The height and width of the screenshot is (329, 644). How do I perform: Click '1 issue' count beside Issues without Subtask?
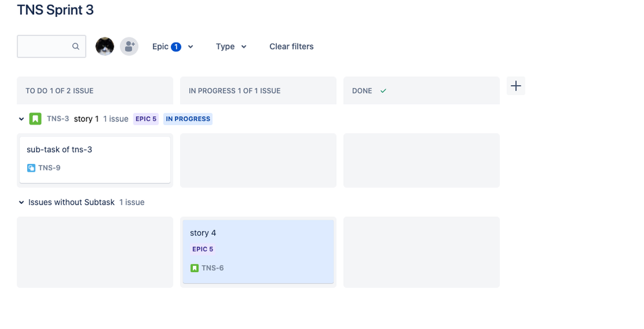132,203
